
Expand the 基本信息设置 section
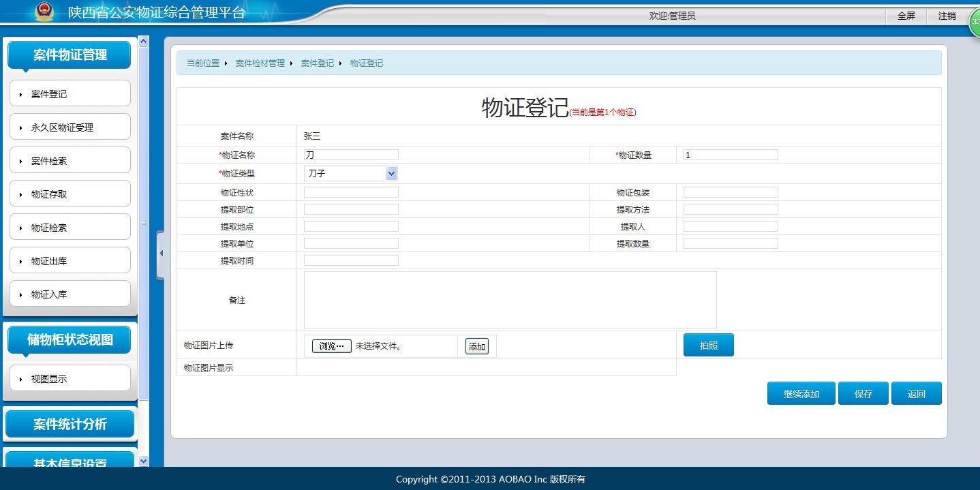(x=70, y=461)
